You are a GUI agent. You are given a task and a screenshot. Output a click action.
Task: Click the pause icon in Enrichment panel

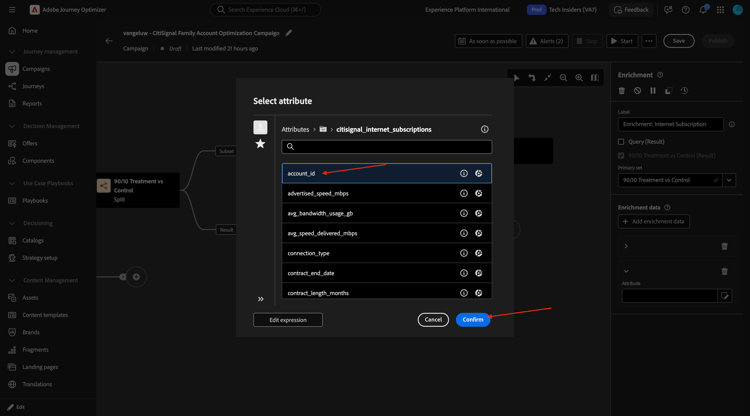tap(653, 91)
